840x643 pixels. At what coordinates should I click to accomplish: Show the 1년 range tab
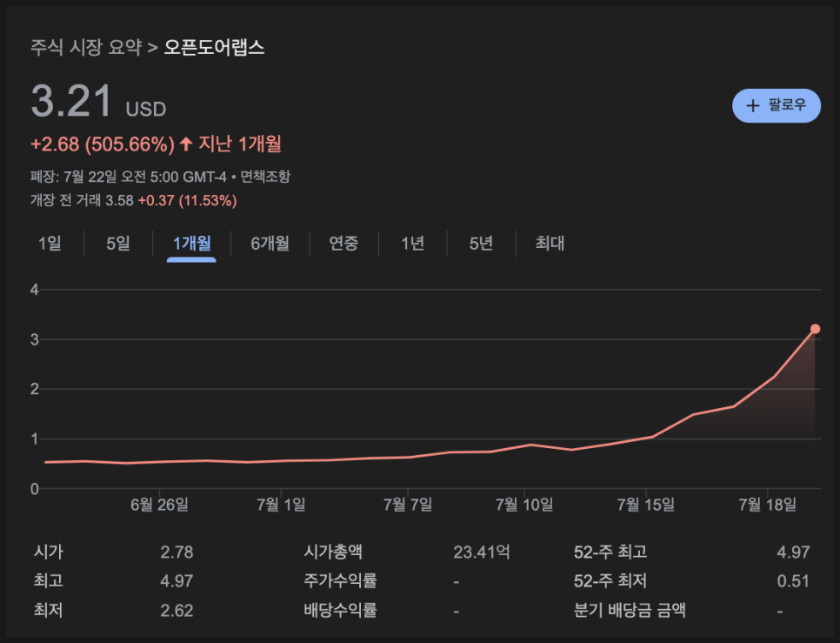tap(412, 244)
